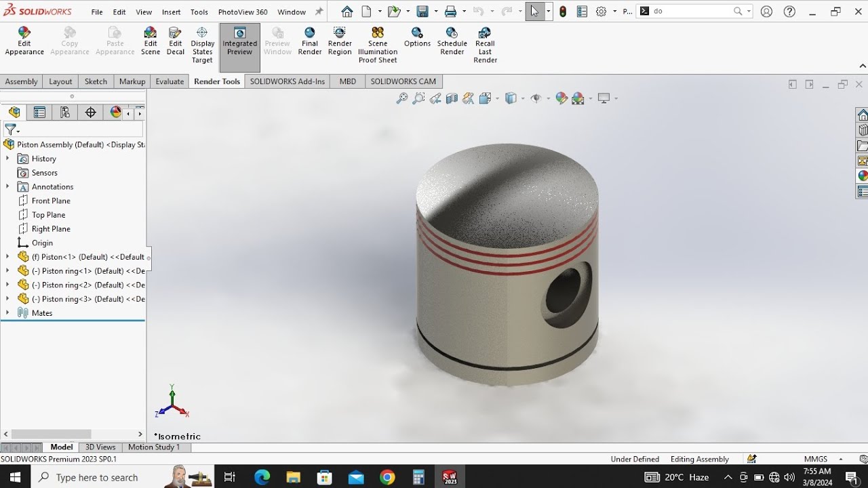Select Display States Target
868x488 pixels.
[202, 45]
